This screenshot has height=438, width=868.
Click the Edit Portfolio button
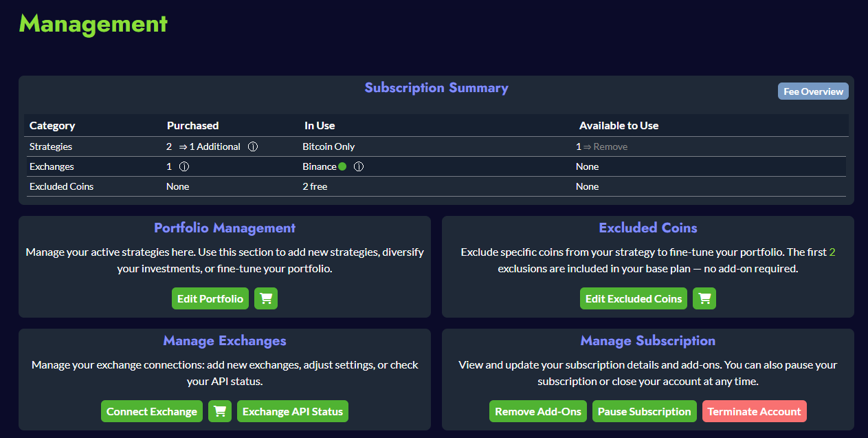(x=210, y=298)
